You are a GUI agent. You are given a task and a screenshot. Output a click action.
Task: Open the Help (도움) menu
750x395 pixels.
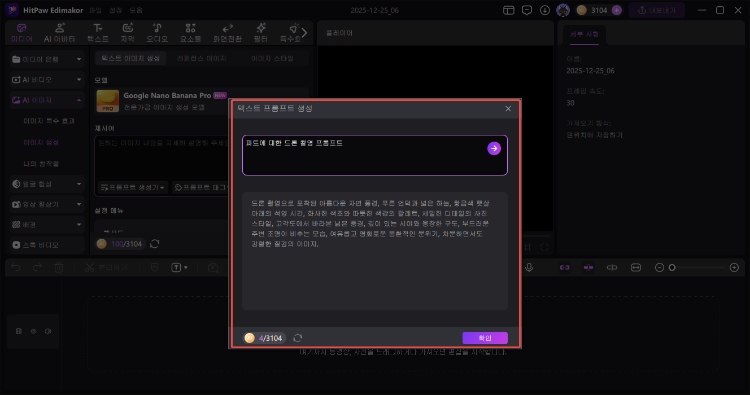coord(136,10)
